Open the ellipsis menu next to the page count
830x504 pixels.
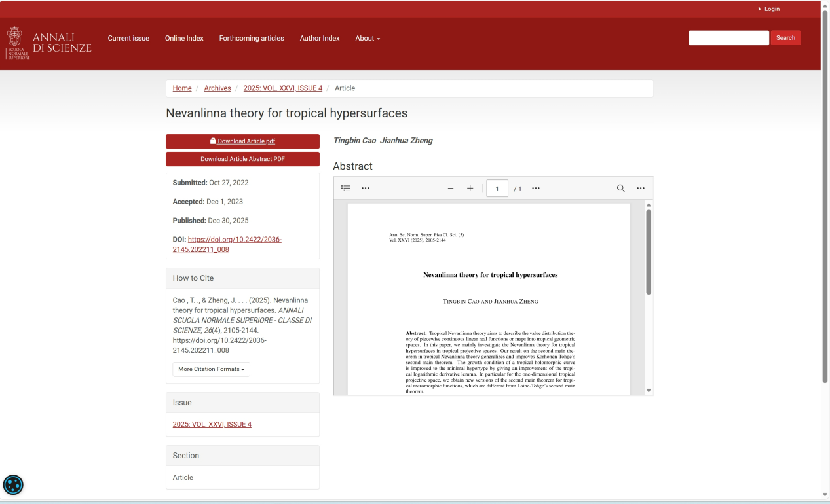536,189
